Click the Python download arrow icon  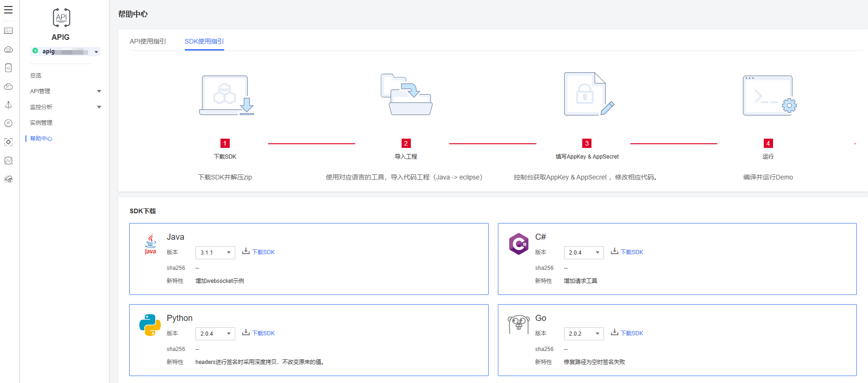point(246,332)
